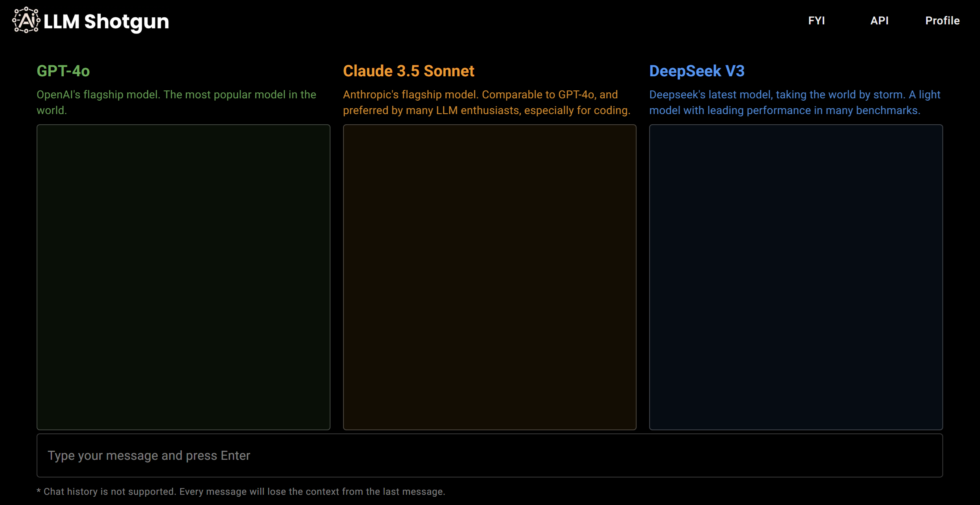The width and height of the screenshot is (980, 505).
Task: Focus the blue DeepSeek response panel
Action: (x=795, y=277)
